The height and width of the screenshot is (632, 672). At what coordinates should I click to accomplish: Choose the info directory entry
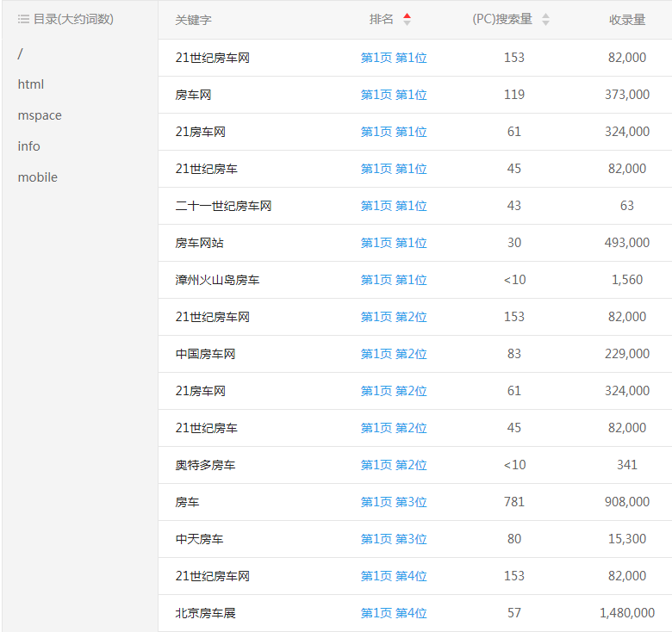29,146
